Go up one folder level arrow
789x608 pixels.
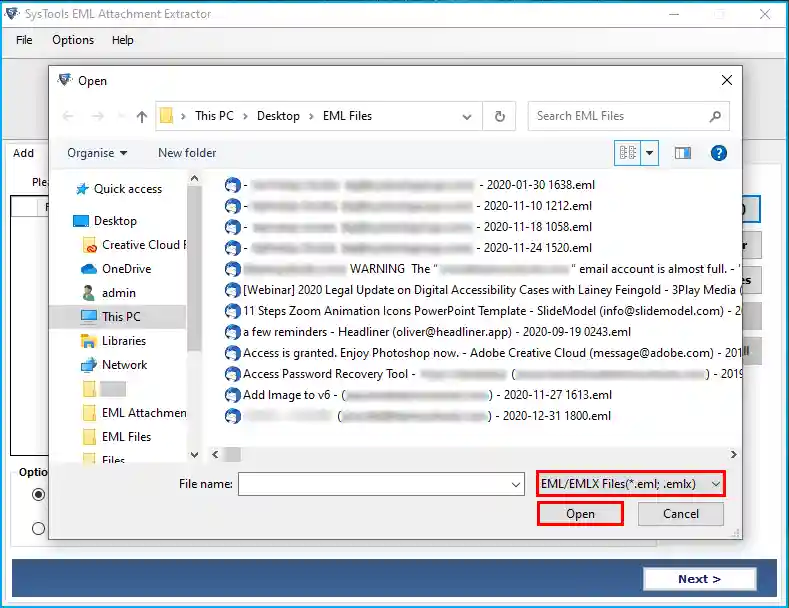click(141, 117)
